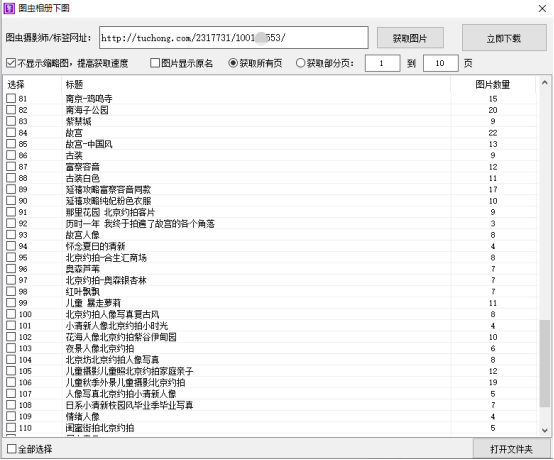The width and height of the screenshot is (554, 460).
Task: Select title 情绪人像 in row 109
Action: click(83, 416)
